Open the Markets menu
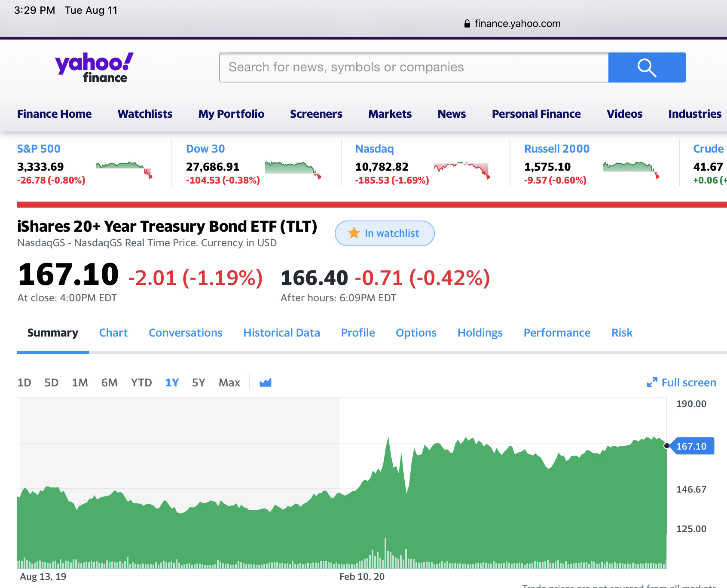This screenshot has width=727, height=588. point(390,114)
